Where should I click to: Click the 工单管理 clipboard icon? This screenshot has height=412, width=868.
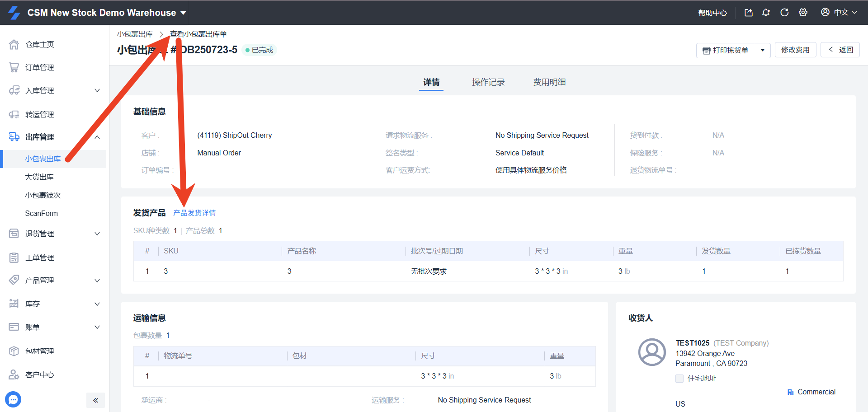tap(14, 257)
